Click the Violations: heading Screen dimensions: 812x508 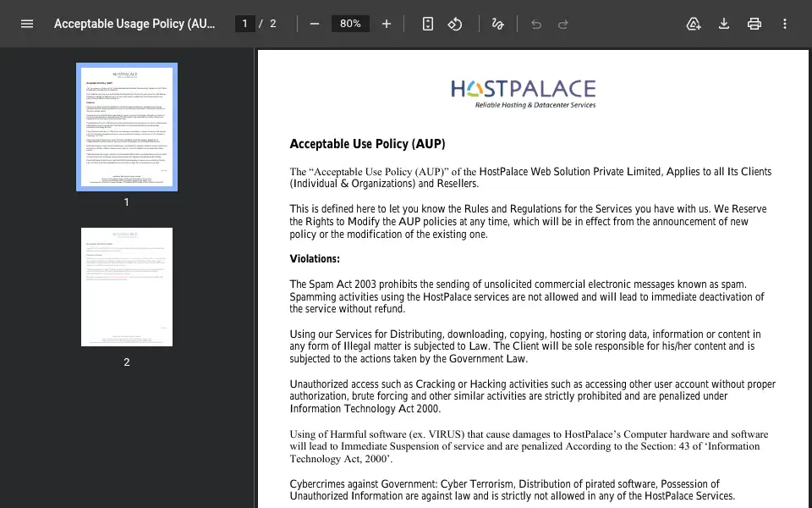(x=315, y=259)
